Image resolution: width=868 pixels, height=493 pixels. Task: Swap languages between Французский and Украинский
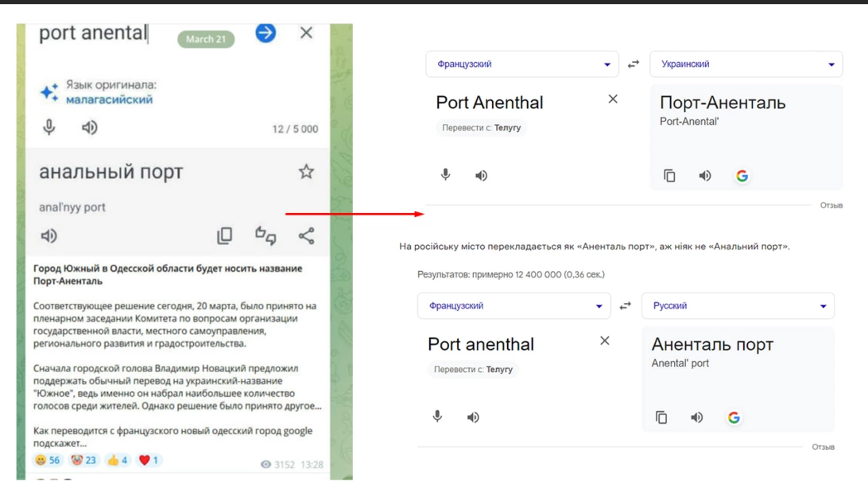click(x=634, y=64)
